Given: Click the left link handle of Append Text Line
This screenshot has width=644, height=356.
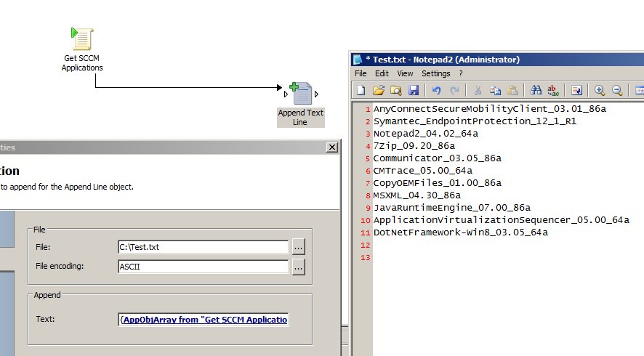Looking at the screenshot, I should coord(286,94).
